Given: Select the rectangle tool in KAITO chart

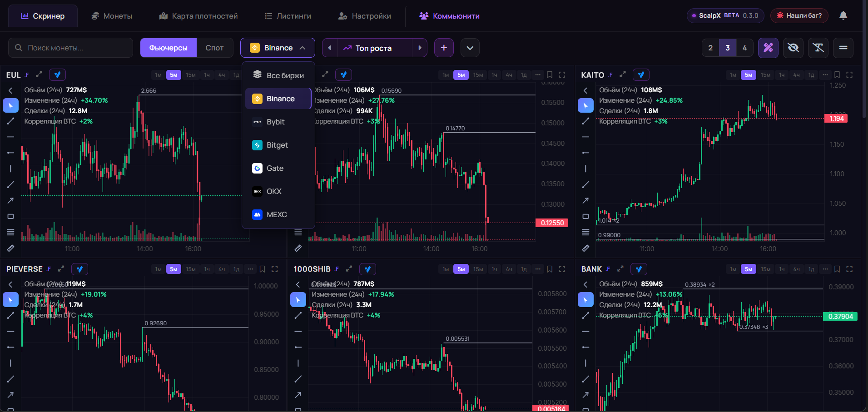Looking at the screenshot, I should coord(585,216).
